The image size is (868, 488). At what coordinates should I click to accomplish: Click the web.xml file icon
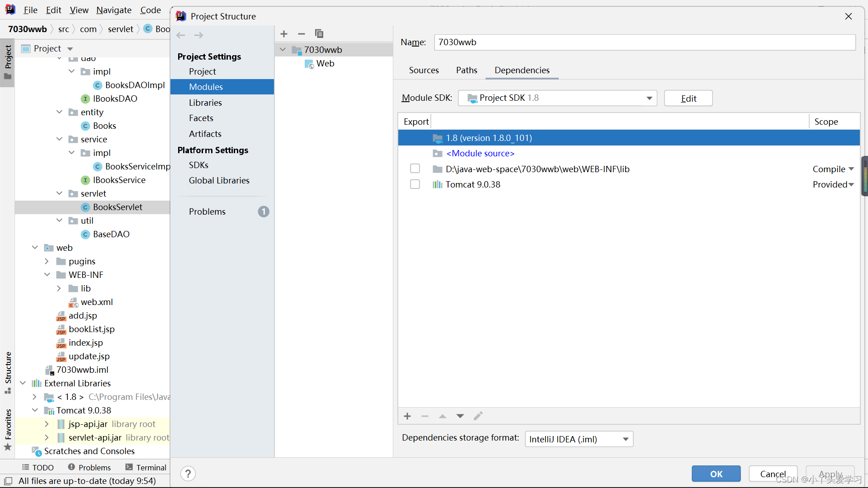point(73,302)
